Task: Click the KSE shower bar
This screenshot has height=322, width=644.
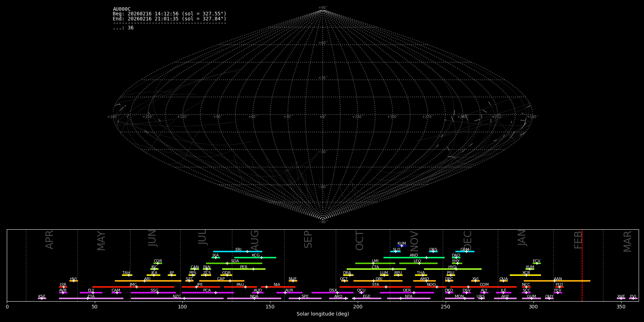Action: [x=42, y=298]
